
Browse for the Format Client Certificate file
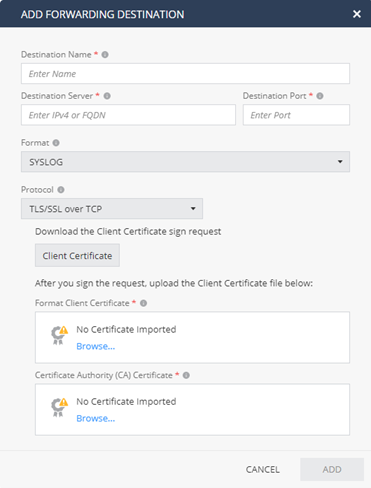click(96, 346)
